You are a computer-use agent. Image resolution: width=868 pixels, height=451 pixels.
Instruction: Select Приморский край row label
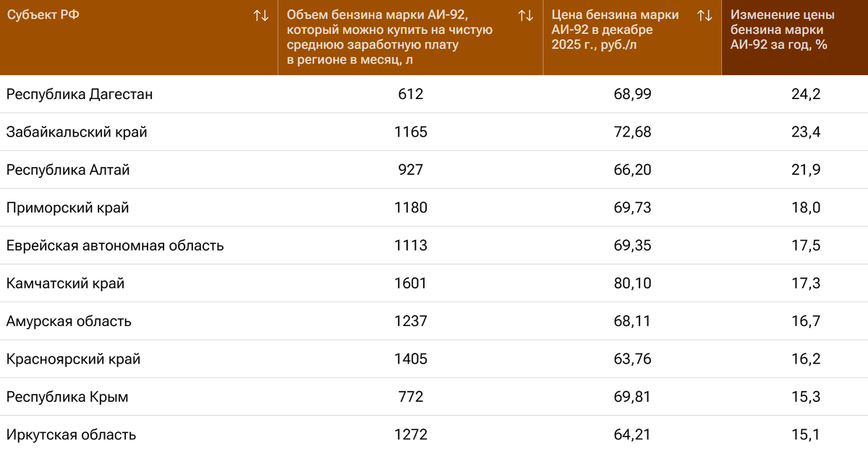67,208
